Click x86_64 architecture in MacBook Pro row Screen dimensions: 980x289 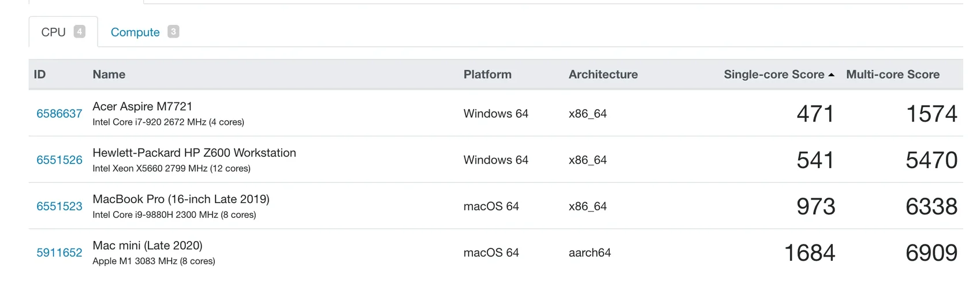(587, 206)
